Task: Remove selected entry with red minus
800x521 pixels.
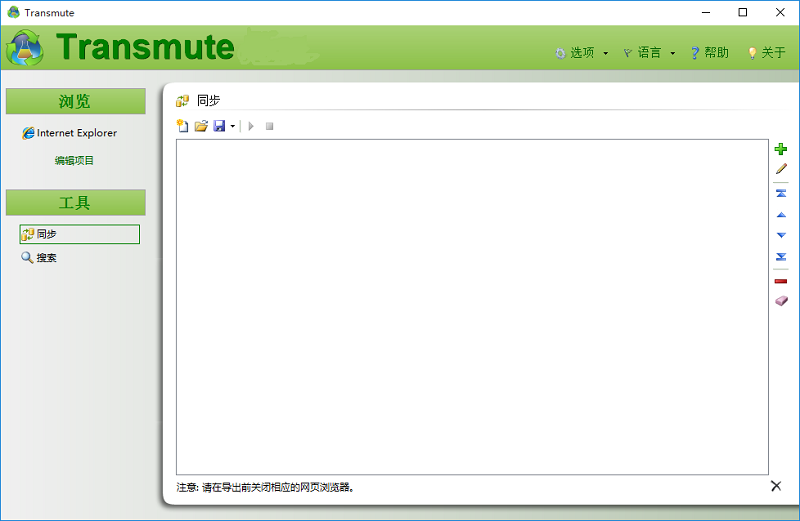Action: pyautogui.click(x=781, y=281)
